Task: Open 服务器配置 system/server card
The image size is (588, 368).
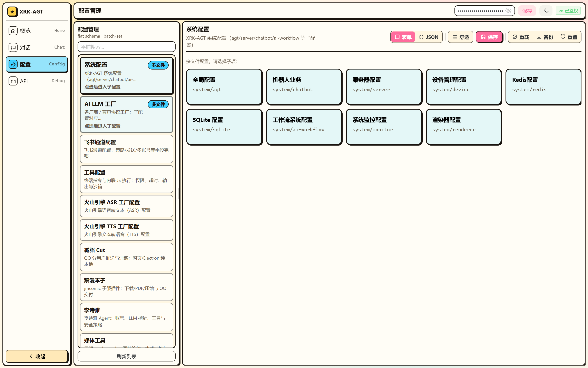Action: click(x=384, y=87)
